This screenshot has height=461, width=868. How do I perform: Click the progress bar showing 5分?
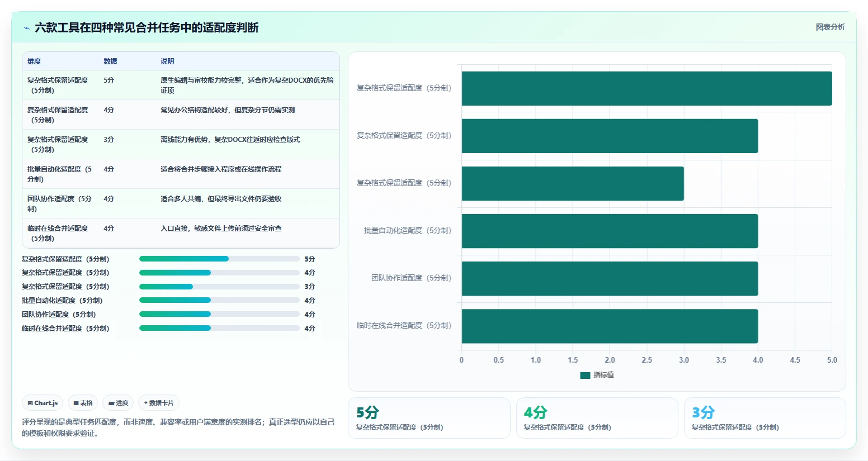click(219, 259)
